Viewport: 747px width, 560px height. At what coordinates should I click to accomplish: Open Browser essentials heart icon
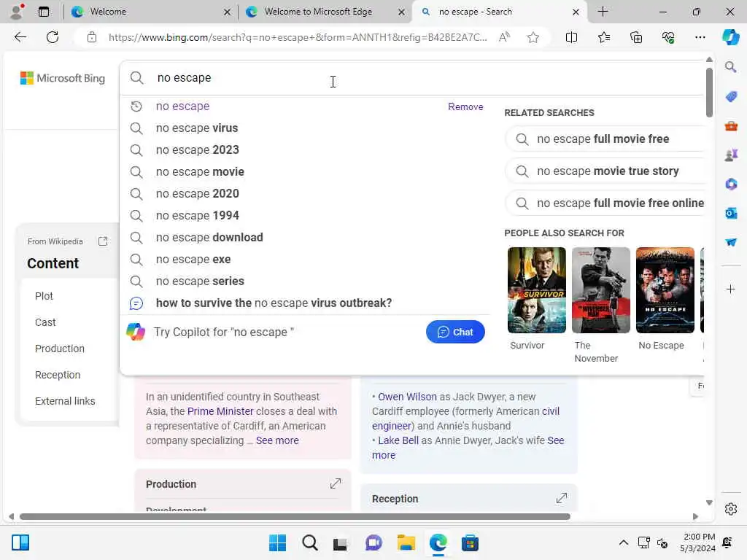pyautogui.click(x=668, y=37)
